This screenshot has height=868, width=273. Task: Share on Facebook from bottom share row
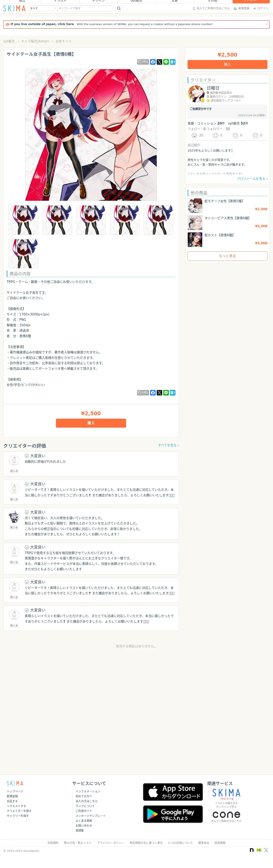[153, 393]
